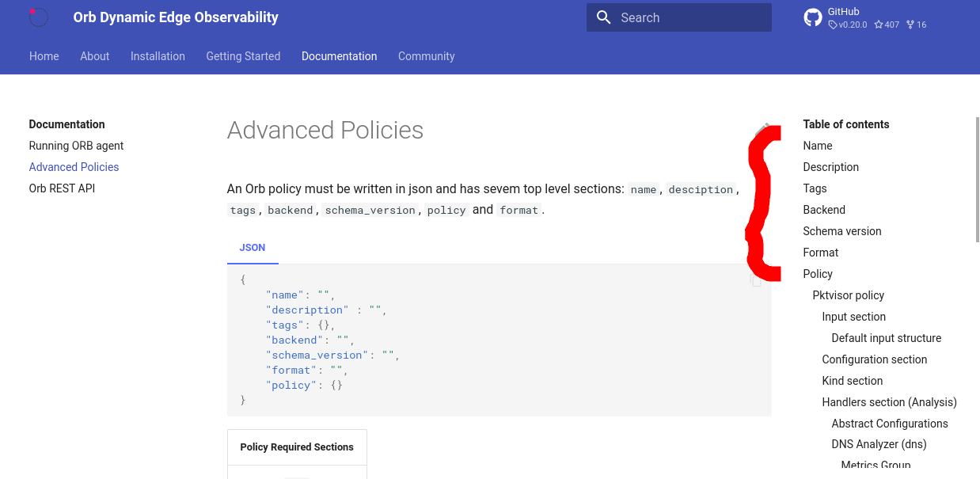Jump to Policy in table of contents
This screenshot has height=479, width=980.
(819, 274)
